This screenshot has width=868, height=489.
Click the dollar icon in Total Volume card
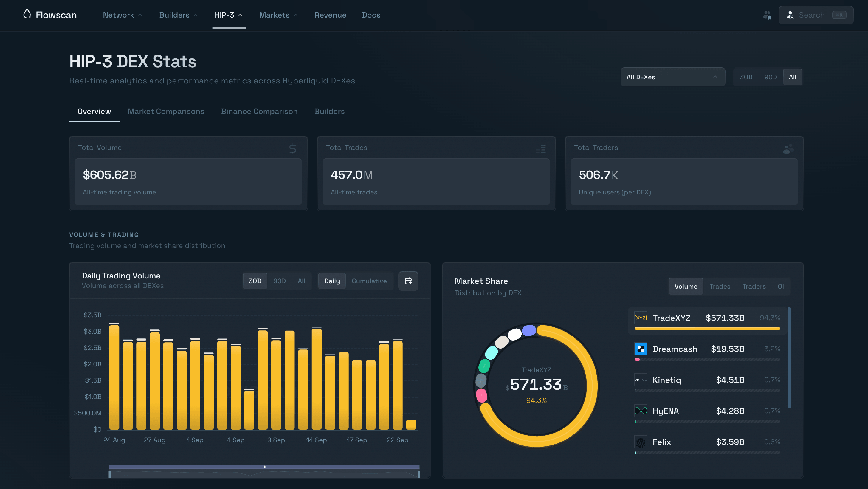[x=292, y=148]
